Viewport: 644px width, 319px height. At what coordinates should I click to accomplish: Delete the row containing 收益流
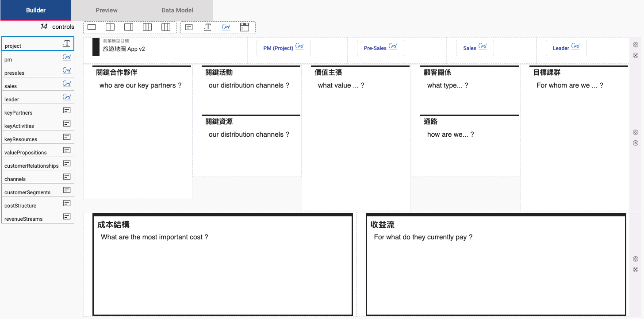[636, 269]
